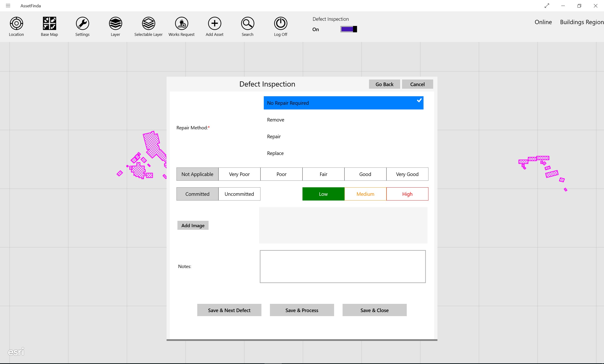604x364 pixels.
Task: Set priority to red High
Action: pyautogui.click(x=407, y=194)
